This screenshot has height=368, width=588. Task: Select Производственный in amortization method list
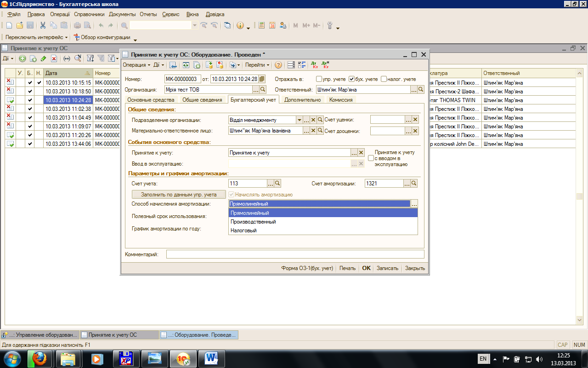(323, 222)
